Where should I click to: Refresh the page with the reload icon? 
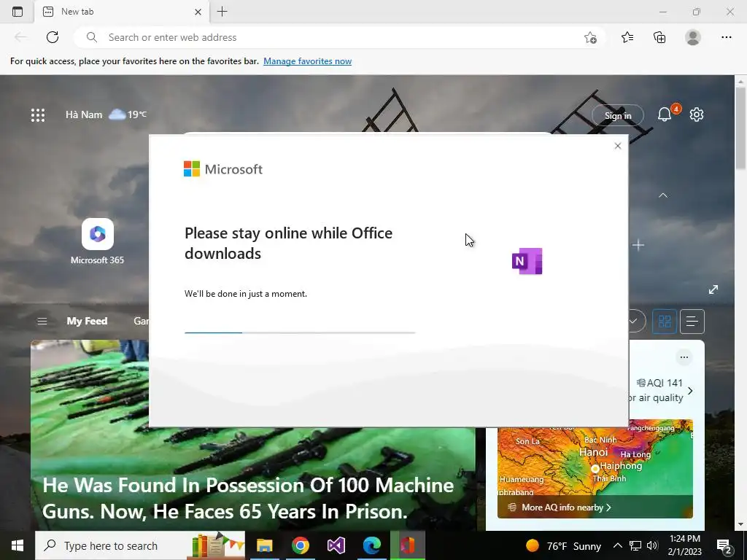coord(53,37)
